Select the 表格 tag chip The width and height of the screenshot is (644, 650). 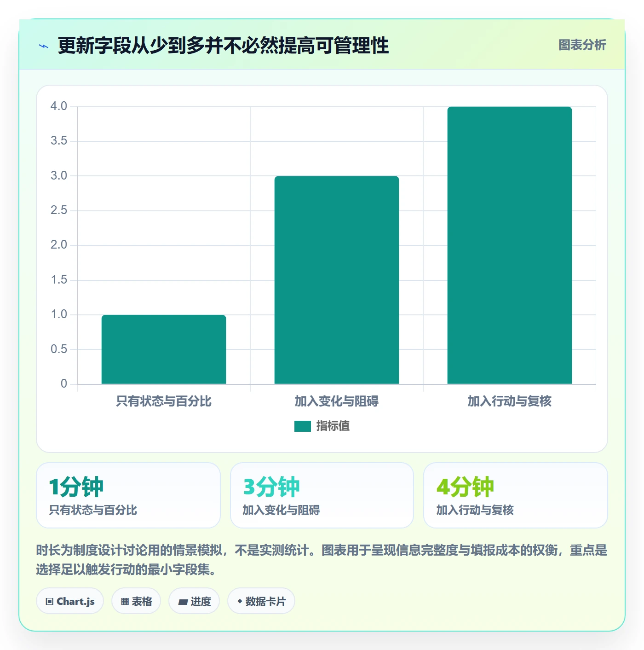pos(136,601)
